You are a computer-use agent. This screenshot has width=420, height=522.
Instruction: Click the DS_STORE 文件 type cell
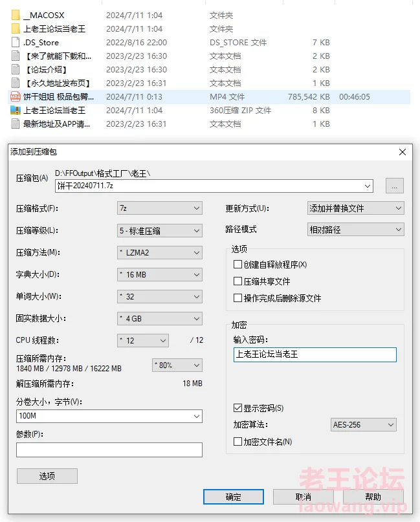pos(238,43)
